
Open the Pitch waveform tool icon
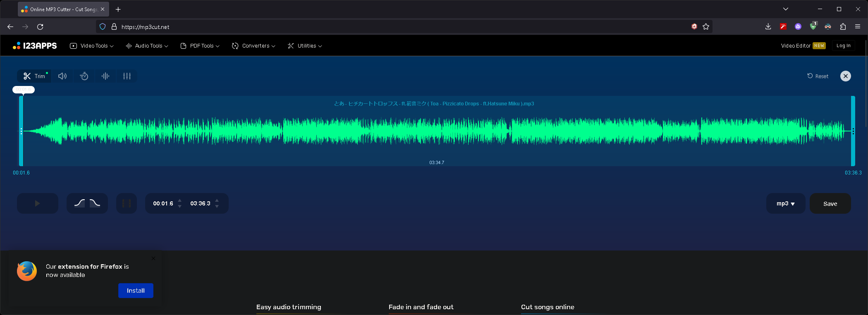(105, 76)
